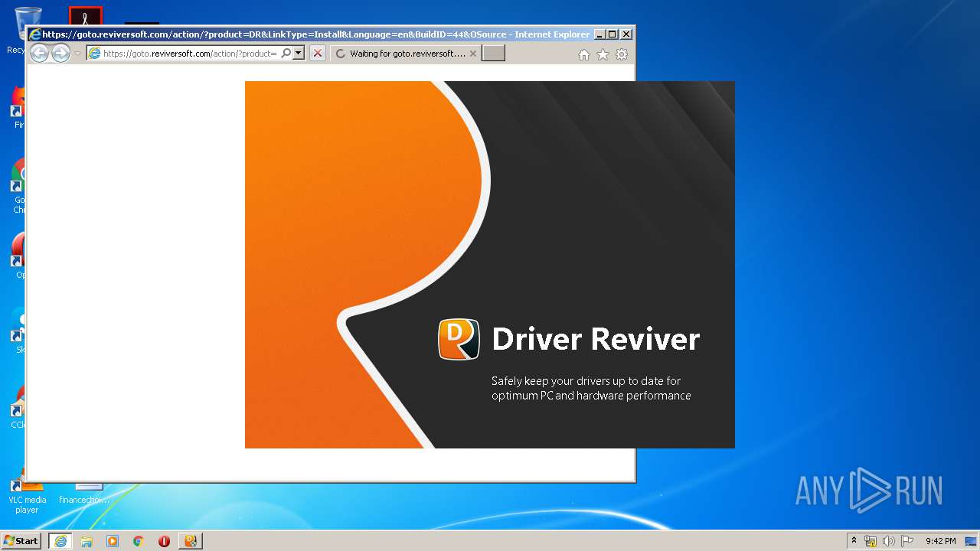Click the volume speaker tray icon
Viewport: 980px width, 551px height.
(888, 541)
